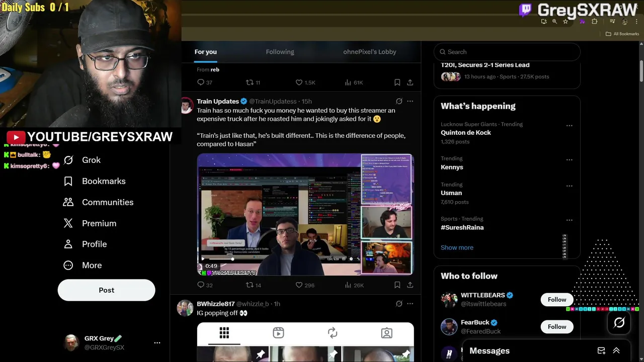Open more options on BWhizzle817 post

point(410,304)
